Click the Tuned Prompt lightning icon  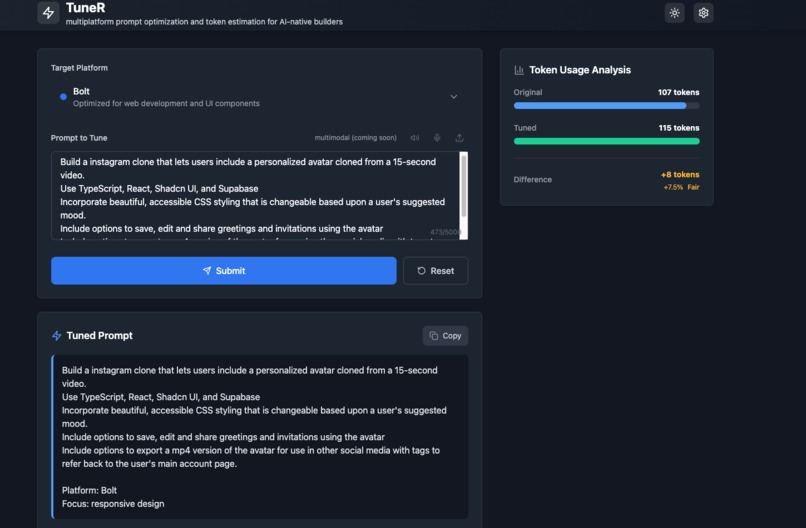pos(57,336)
